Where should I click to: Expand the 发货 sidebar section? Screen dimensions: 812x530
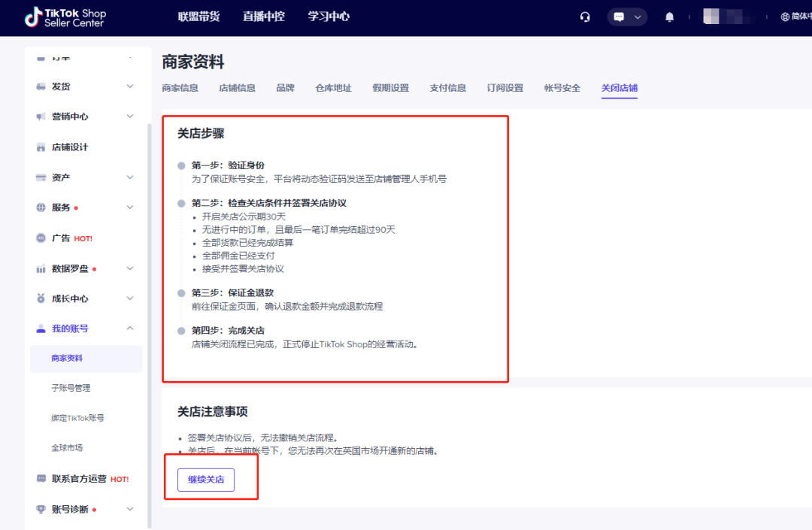[130, 86]
